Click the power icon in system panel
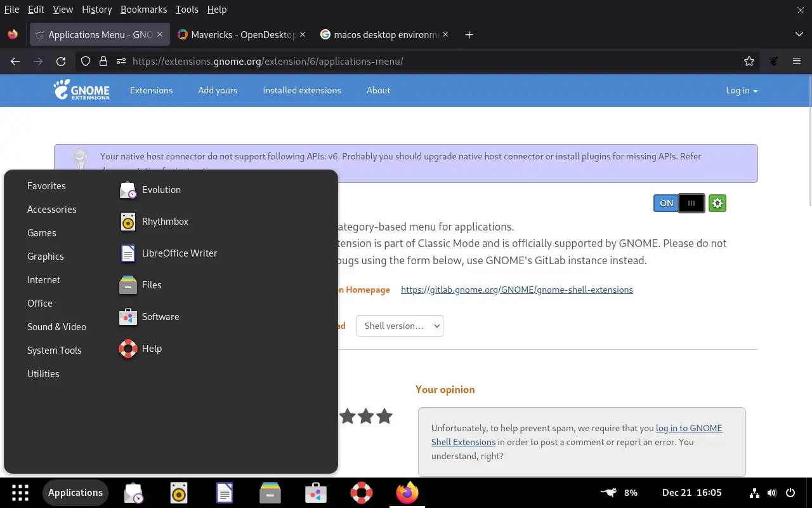Screen dimensions: 812x508 tap(790, 493)
